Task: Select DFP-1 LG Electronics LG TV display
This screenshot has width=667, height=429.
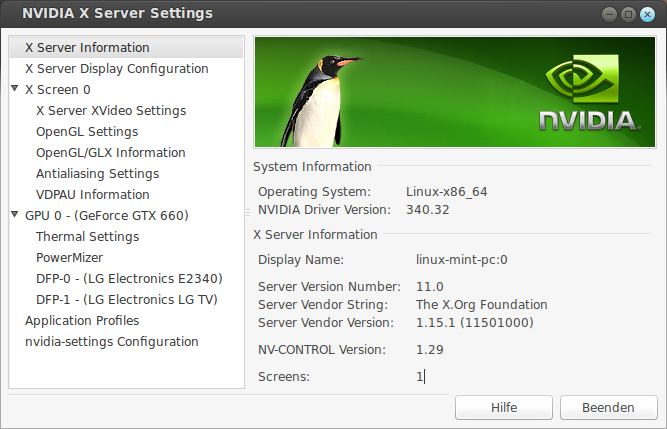Action: click(125, 299)
